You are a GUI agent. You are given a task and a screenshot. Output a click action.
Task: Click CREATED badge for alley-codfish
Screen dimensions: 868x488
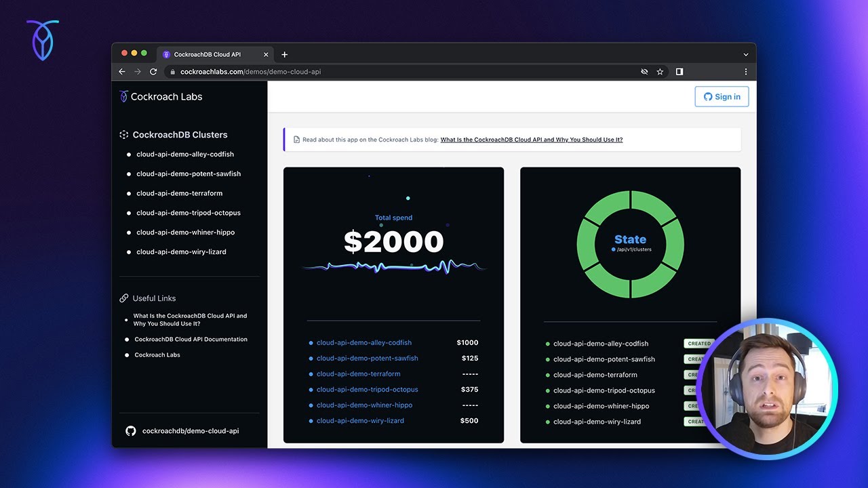(699, 344)
